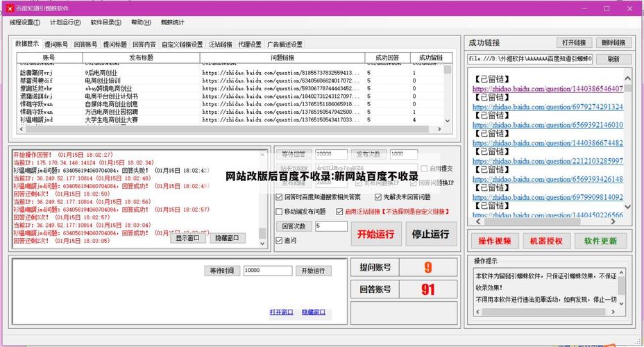
Task: Click the 操作视频 button
Action: point(495,241)
